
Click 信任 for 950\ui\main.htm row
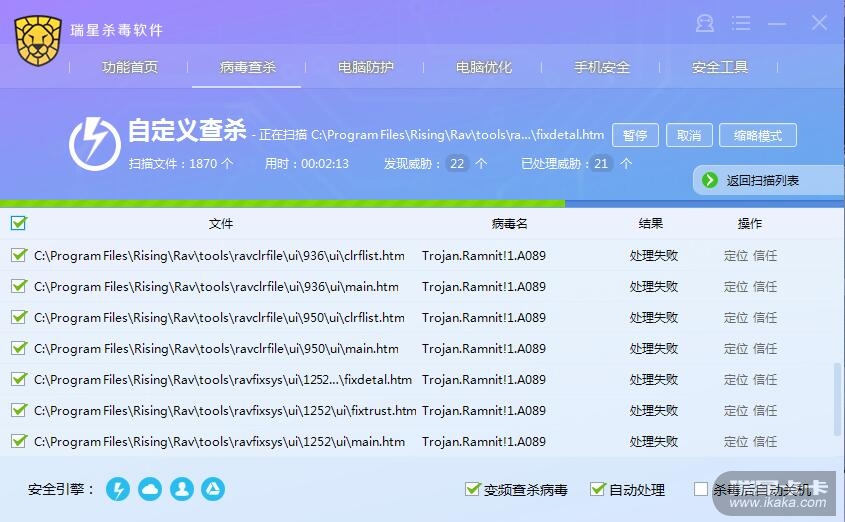tap(765, 349)
